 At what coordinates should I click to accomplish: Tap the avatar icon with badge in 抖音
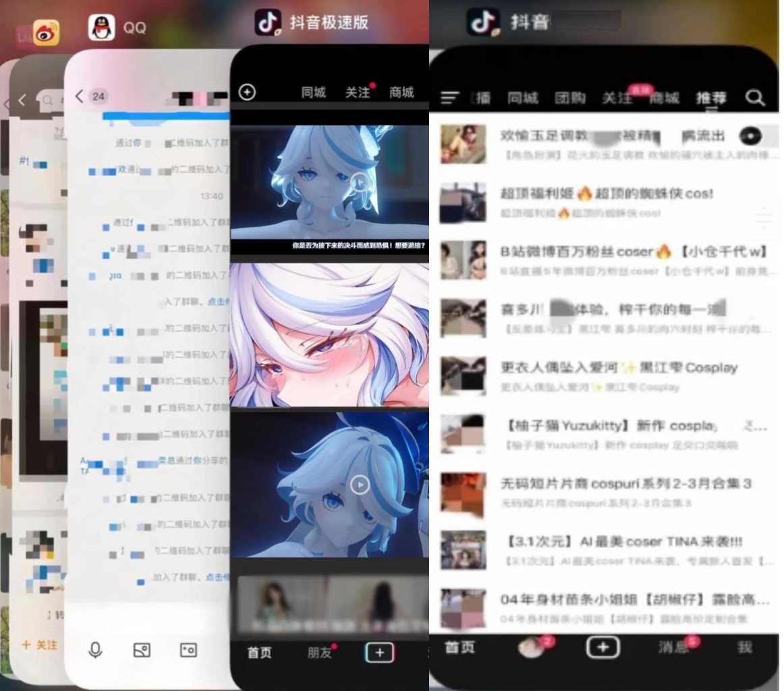click(x=532, y=648)
